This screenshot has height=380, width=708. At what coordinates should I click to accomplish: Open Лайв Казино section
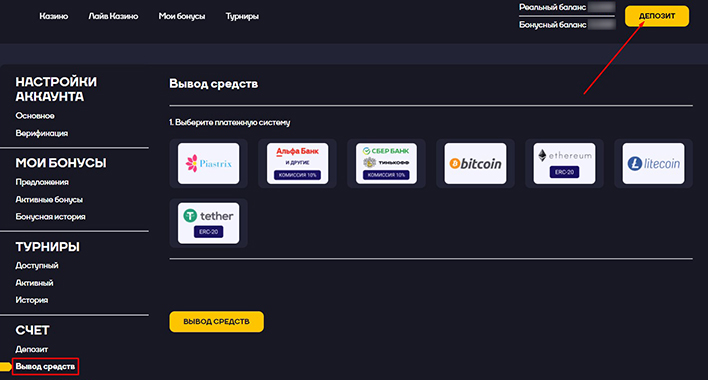tap(113, 16)
